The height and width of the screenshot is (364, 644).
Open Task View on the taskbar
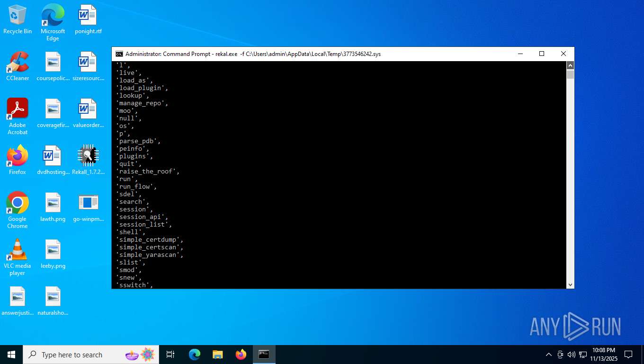click(170, 355)
